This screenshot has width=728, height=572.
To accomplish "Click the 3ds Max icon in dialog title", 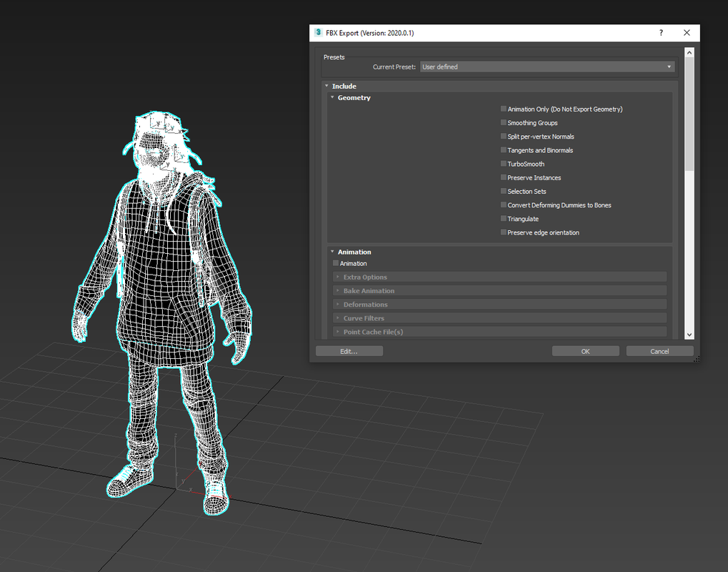I will point(318,32).
